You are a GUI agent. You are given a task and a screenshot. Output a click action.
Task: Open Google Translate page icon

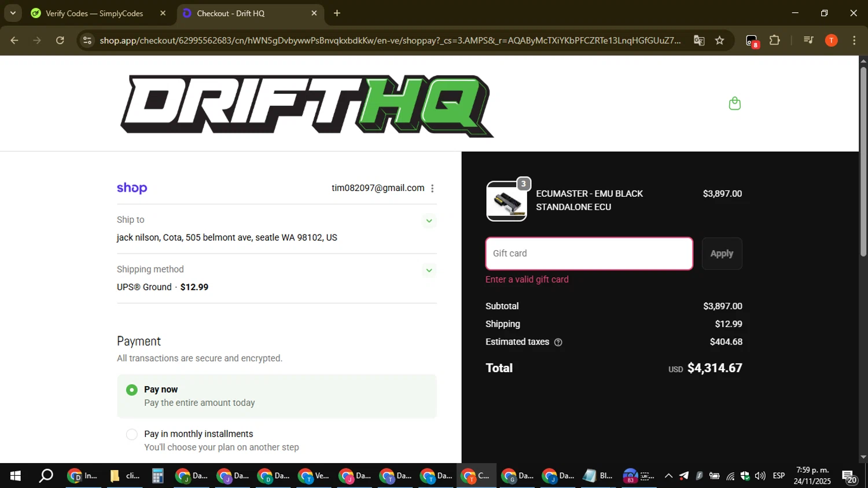(x=699, y=41)
